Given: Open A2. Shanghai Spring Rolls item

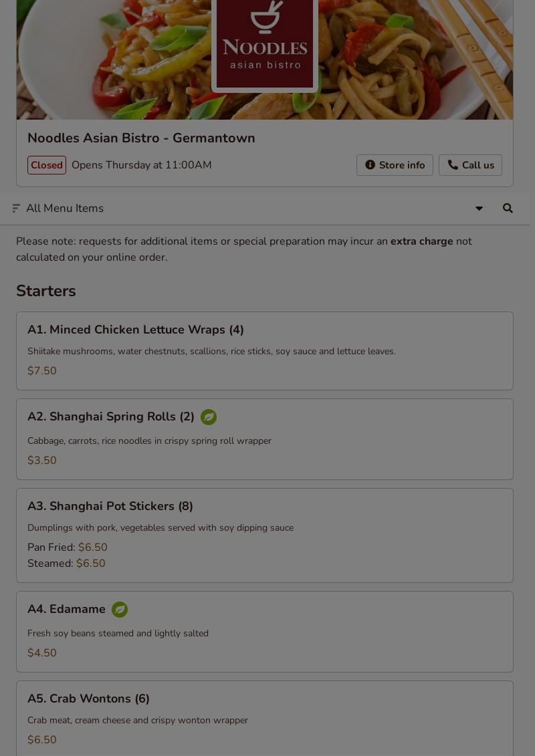Looking at the screenshot, I should click(111, 417).
